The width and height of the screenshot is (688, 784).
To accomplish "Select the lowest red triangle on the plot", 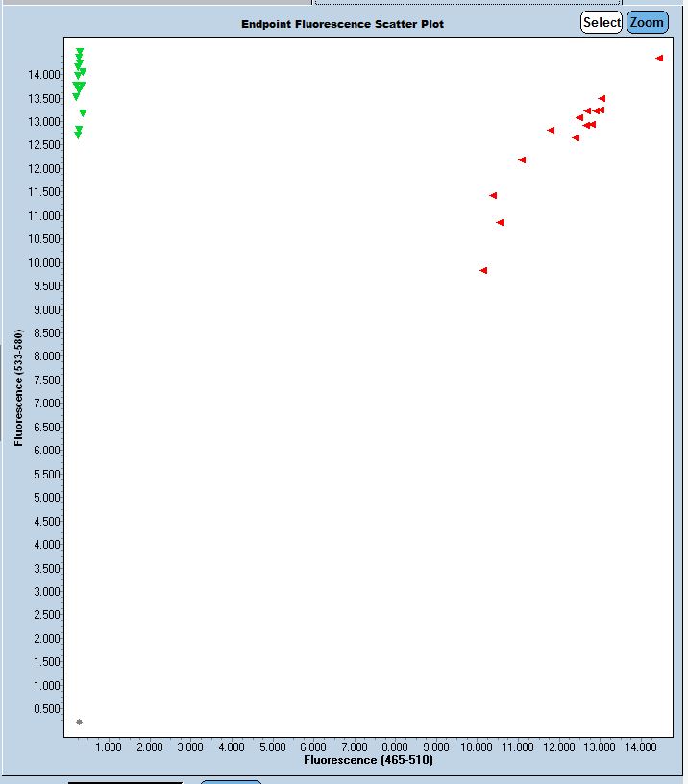I will pos(483,271).
